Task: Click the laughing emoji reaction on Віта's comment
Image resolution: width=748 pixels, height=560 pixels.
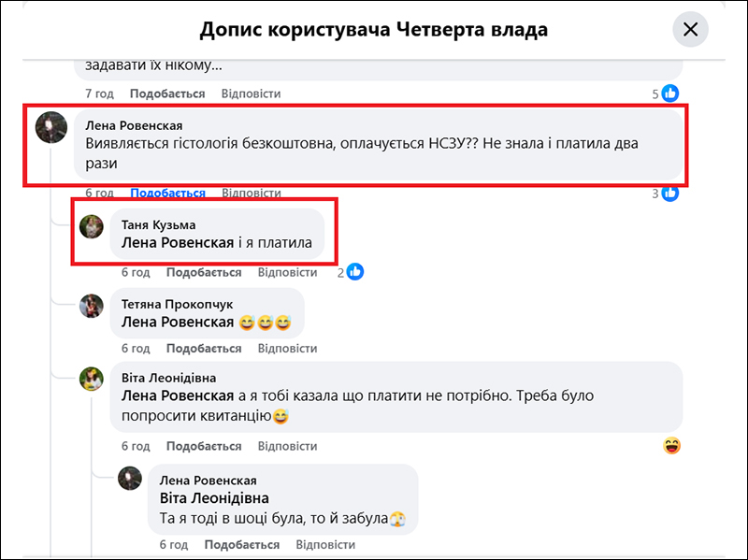Action: pyautogui.click(x=671, y=446)
